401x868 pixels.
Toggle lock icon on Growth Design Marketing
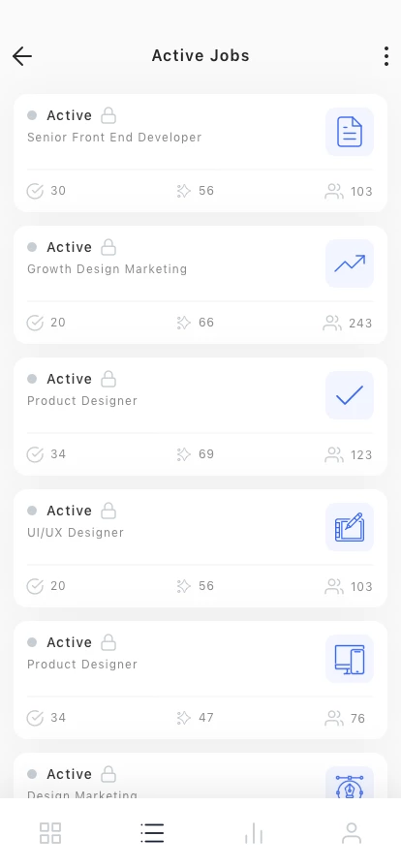pyautogui.click(x=108, y=247)
